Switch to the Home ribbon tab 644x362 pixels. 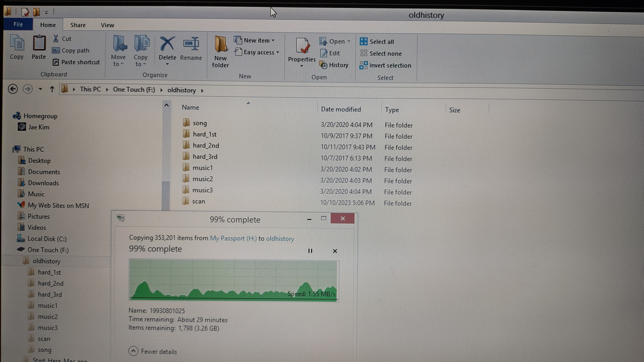pos(48,25)
